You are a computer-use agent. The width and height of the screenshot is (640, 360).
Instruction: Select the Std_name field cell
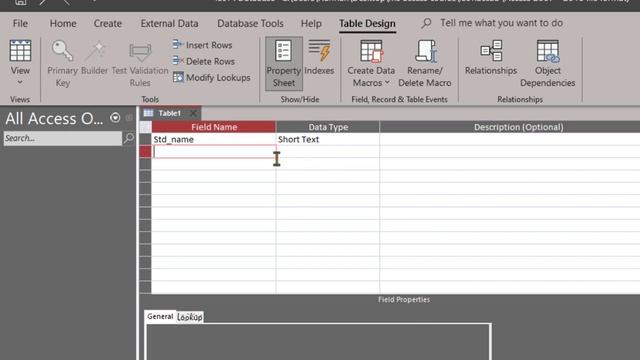coord(214,139)
